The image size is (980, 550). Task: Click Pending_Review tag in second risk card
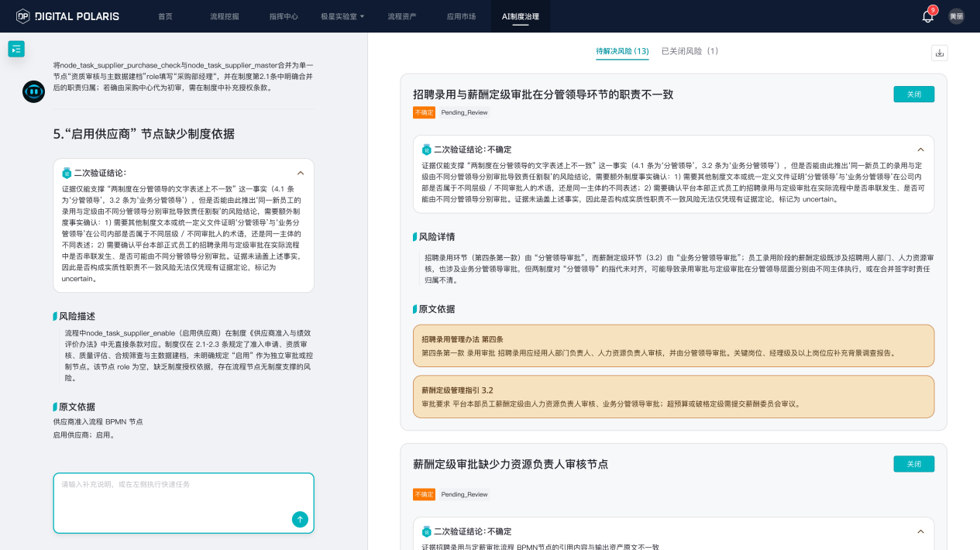464,494
